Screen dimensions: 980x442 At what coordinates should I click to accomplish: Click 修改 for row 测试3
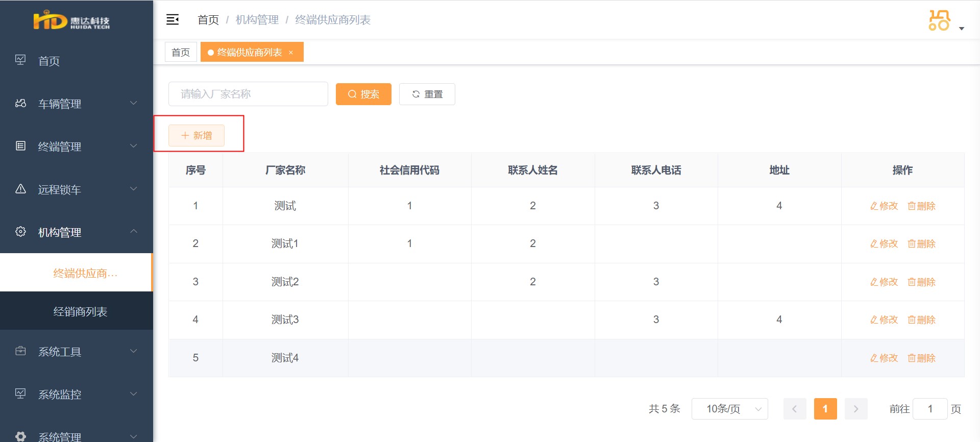[x=884, y=320]
